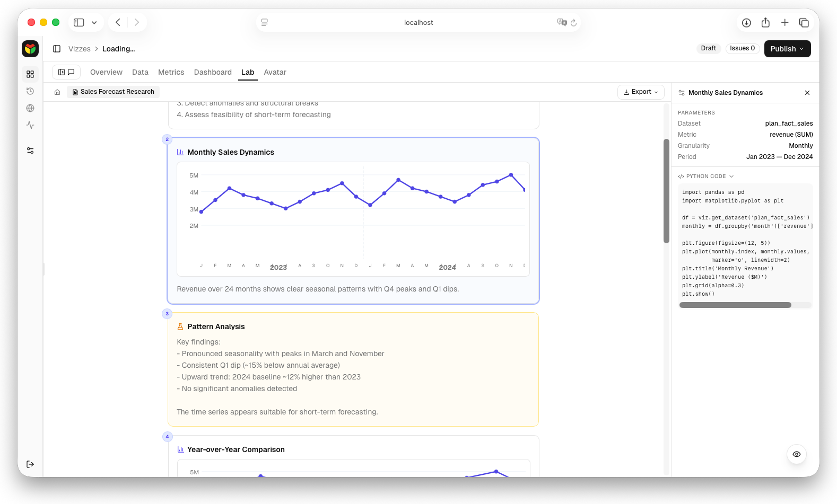Open the history clock icon in sidebar
This screenshot has height=504, width=837.
(x=30, y=91)
